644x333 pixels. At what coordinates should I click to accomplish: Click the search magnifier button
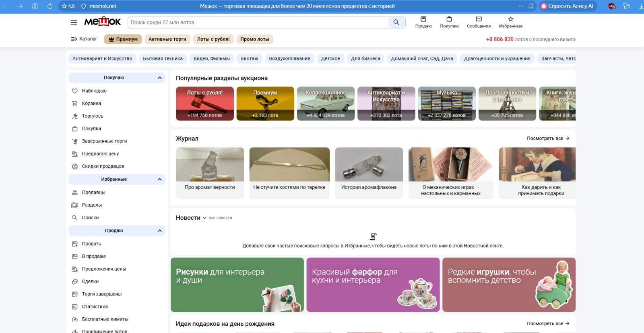pos(396,23)
